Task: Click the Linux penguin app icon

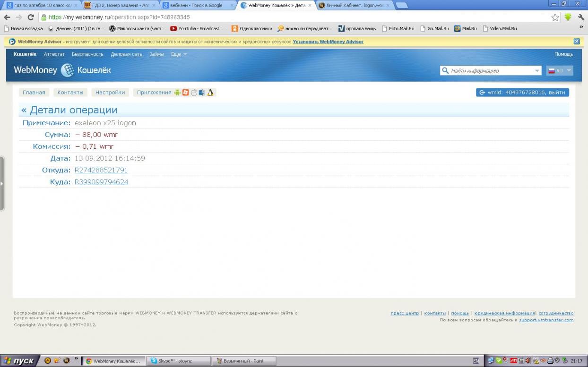Action: [x=210, y=93]
